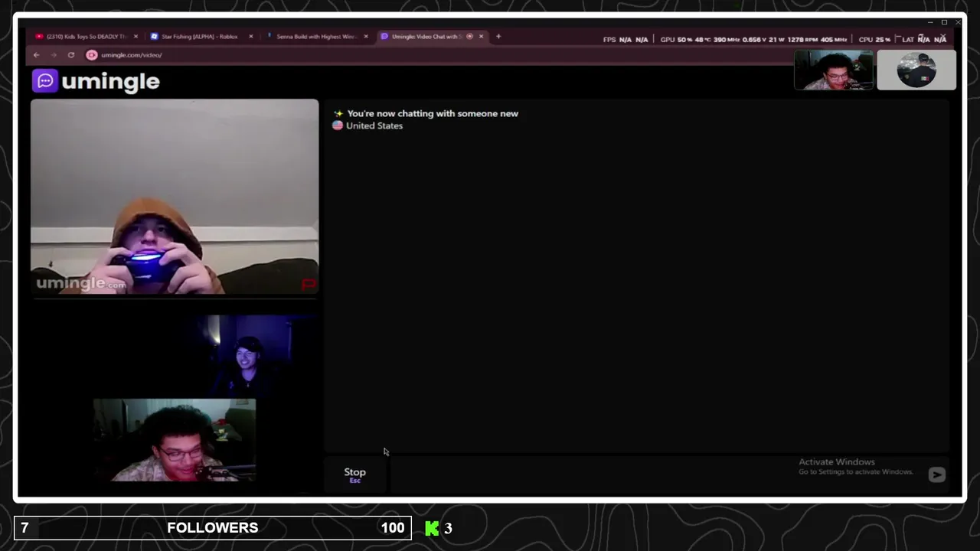
Task: Click the umingle brand name text
Action: [110, 82]
